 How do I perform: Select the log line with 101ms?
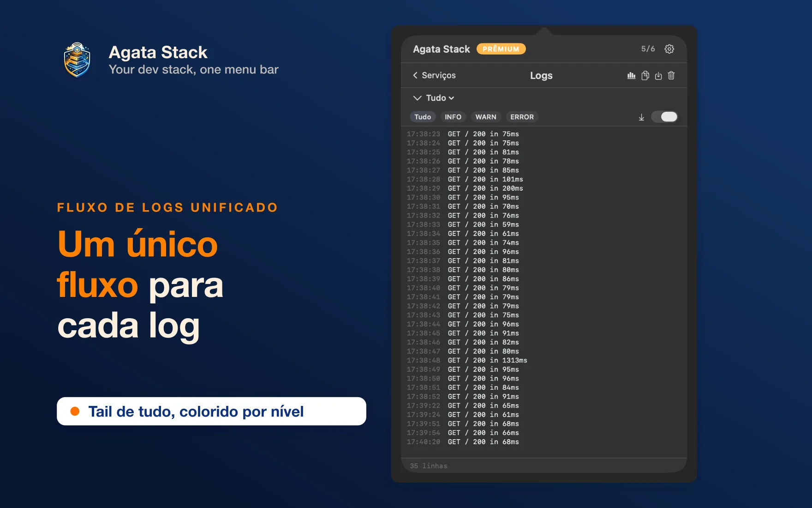[465, 179]
